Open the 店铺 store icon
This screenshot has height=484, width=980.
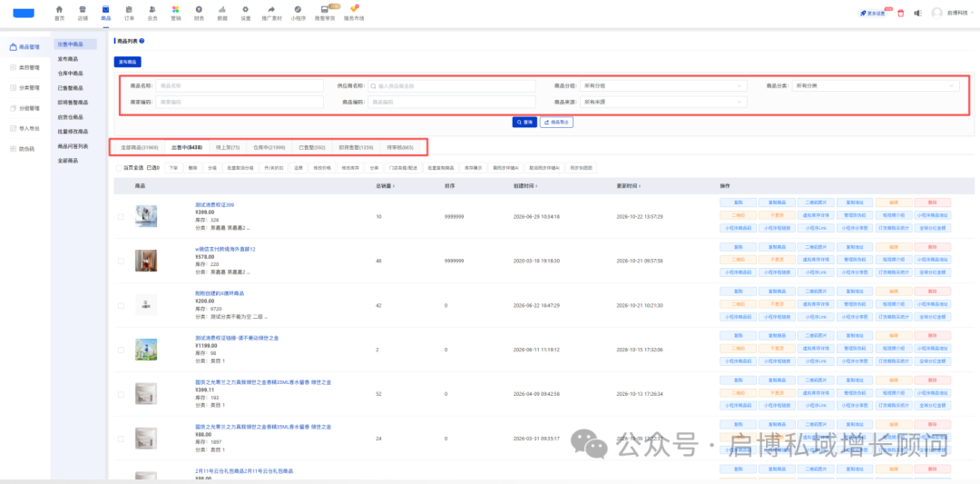[x=83, y=9]
